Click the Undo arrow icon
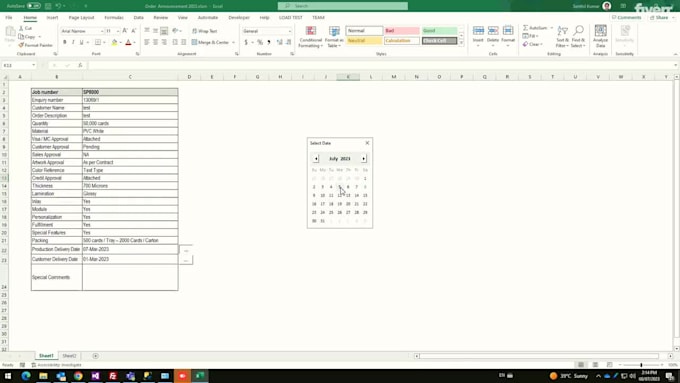The width and height of the screenshot is (680, 383). [x=58, y=6]
